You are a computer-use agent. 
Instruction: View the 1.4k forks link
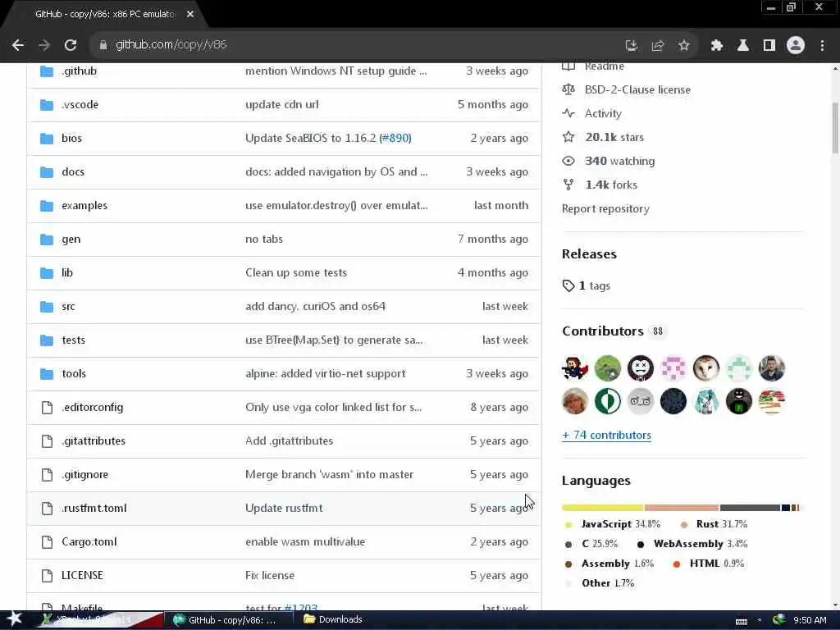click(x=610, y=185)
